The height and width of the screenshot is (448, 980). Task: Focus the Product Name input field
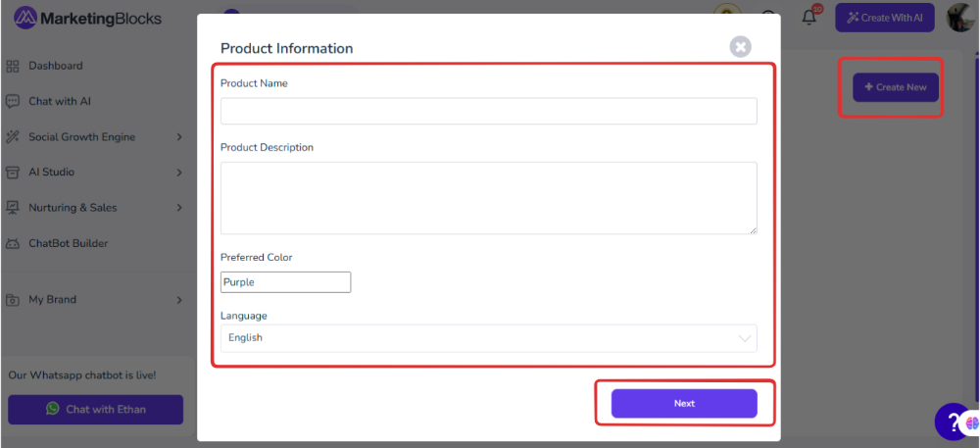click(x=489, y=111)
